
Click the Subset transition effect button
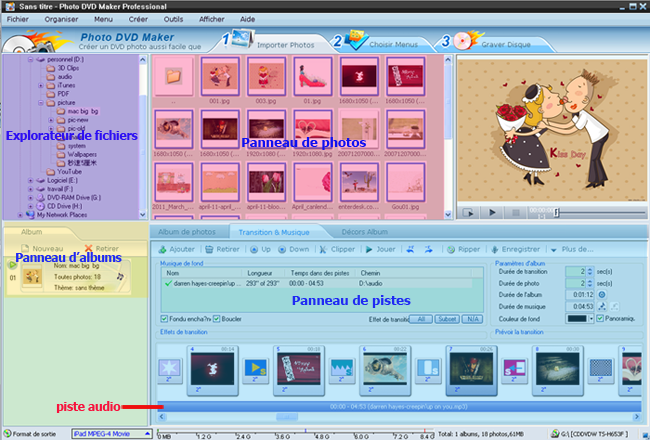pos(447,319)
